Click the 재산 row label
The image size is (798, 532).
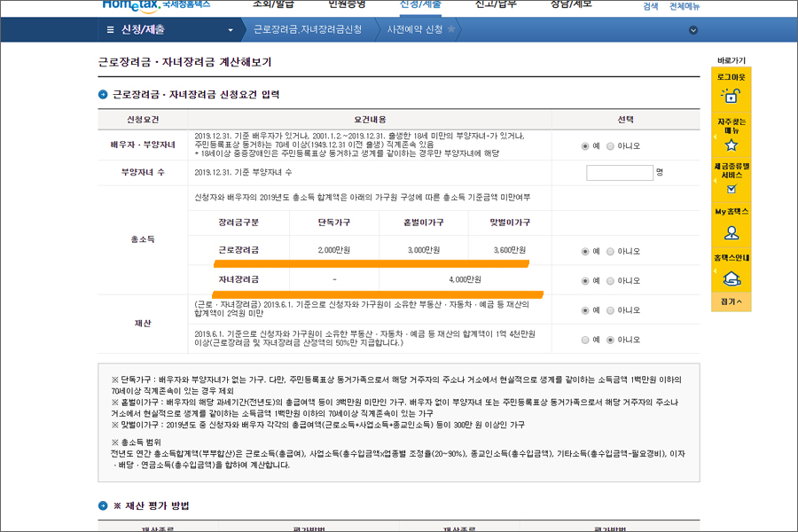(x=143, y=324)
